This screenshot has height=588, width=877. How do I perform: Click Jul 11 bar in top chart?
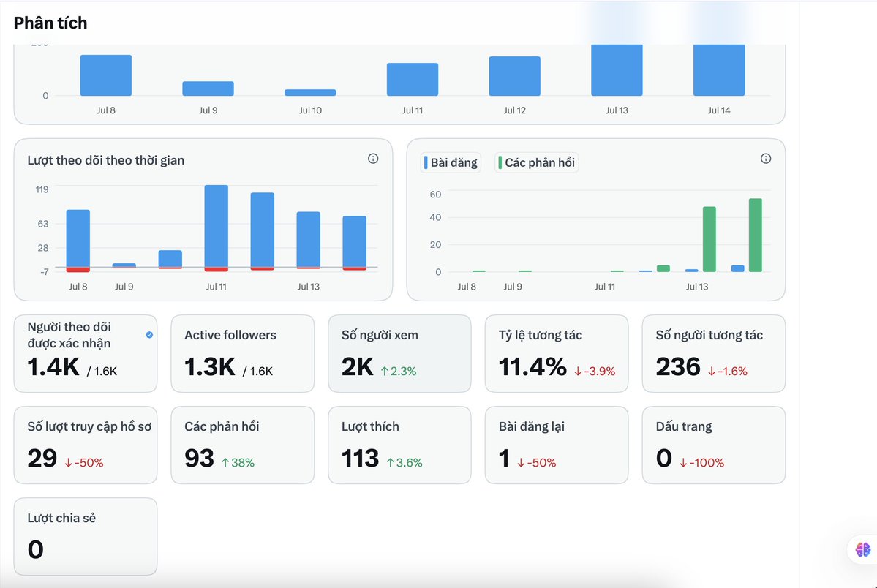[x=413, y=80]
